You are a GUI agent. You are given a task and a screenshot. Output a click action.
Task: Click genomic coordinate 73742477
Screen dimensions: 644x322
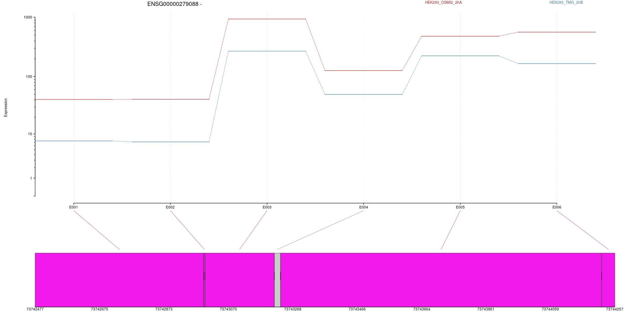click(x=35, y=309)
